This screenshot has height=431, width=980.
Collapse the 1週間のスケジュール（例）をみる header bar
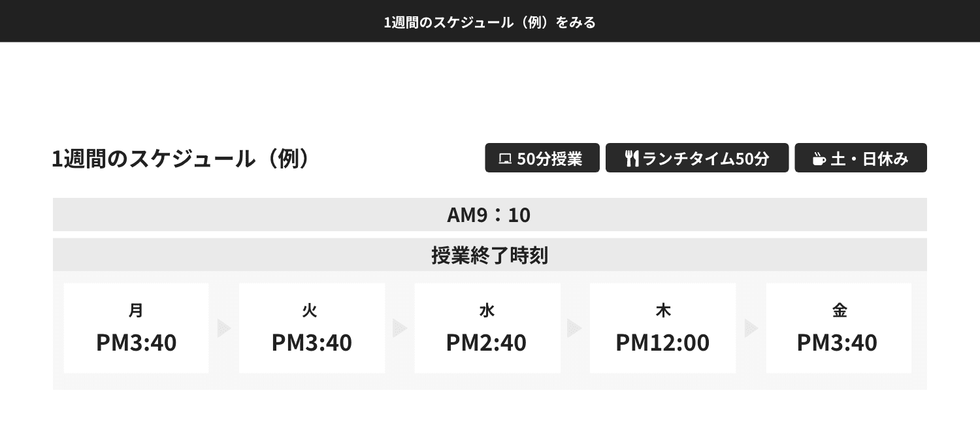coord(490,22)
